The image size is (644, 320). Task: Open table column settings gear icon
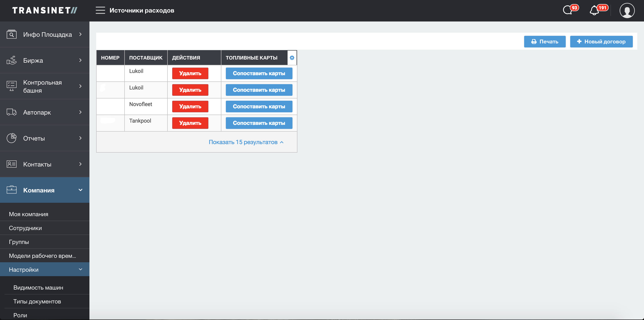click(x=292, y=58)
